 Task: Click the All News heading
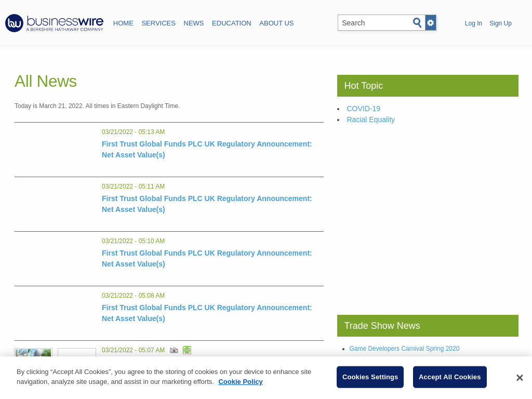pyautogui.click(x=46, y=82)
